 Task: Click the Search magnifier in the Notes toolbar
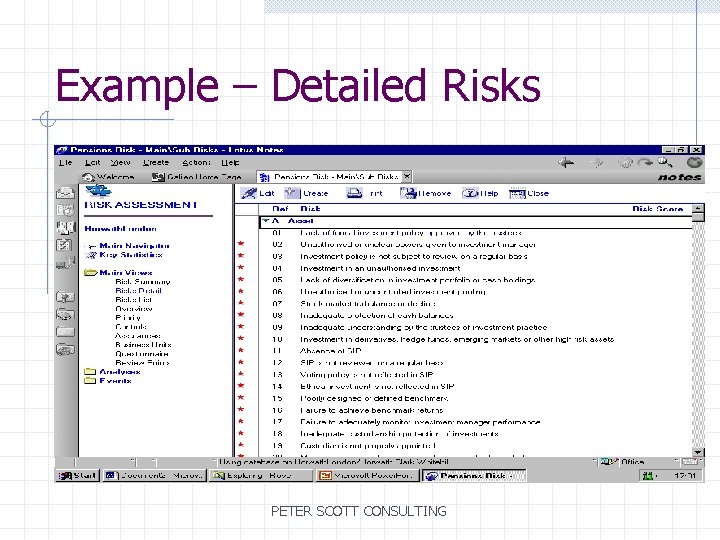(x=665, y=162)
